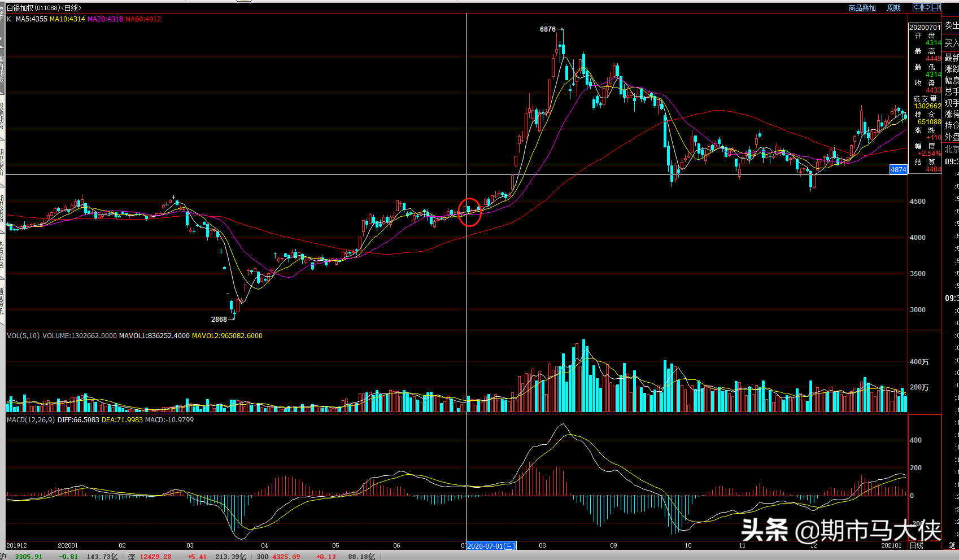Click the 幅度 value +2.54%

pos(929,154)
